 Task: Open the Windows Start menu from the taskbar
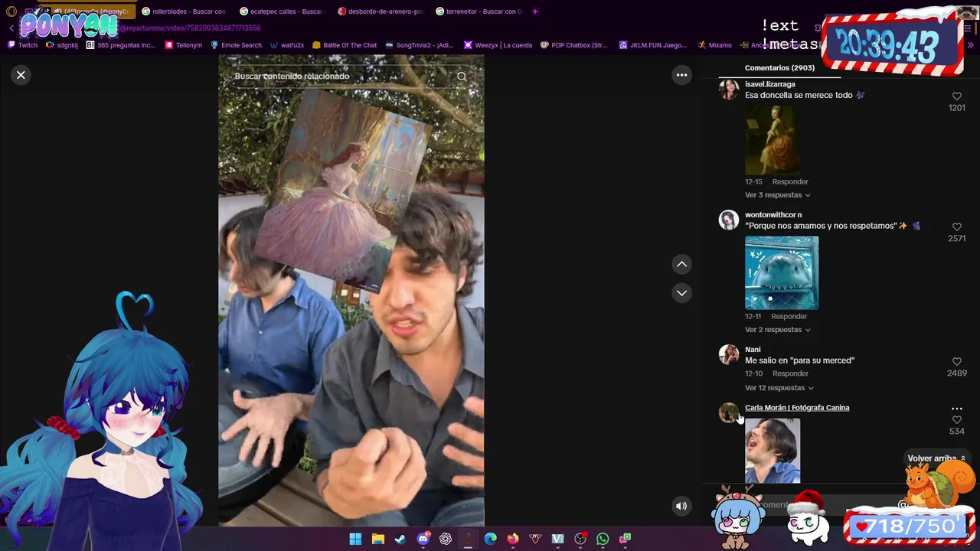click(x=355, y=539)
